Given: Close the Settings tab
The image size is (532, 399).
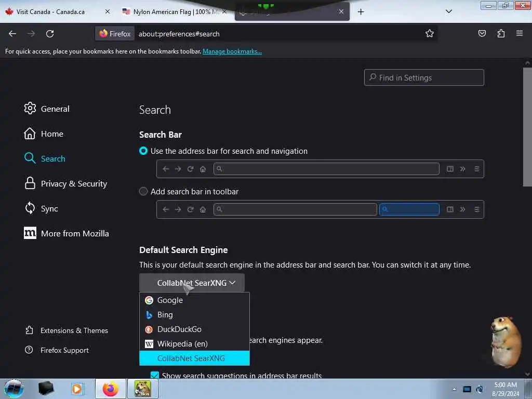Looking at the screenshot, I should pyautogui.click(x=341, y=11).
